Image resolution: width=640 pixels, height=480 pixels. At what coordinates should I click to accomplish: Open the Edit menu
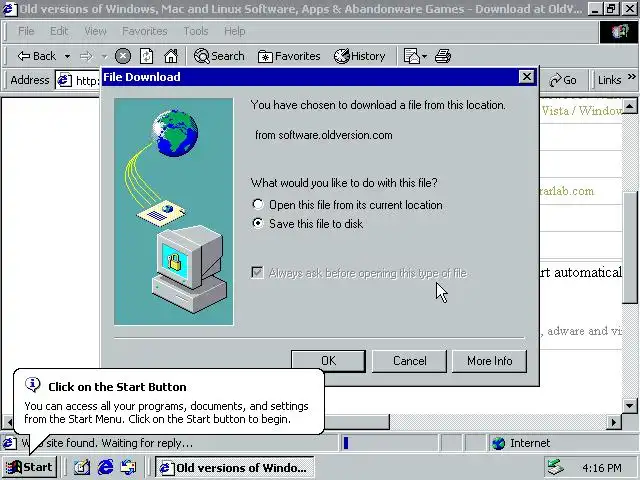pyautogui.click(x=59, y=31)
